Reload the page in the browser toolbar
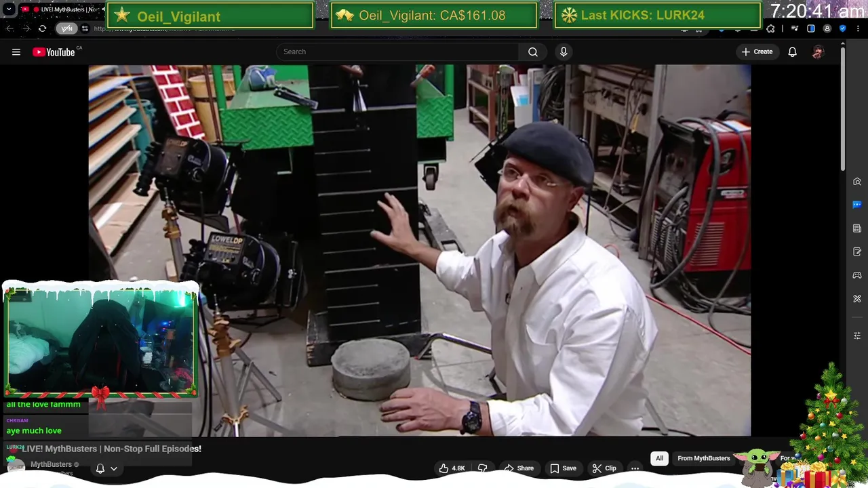 pos(42,28)
